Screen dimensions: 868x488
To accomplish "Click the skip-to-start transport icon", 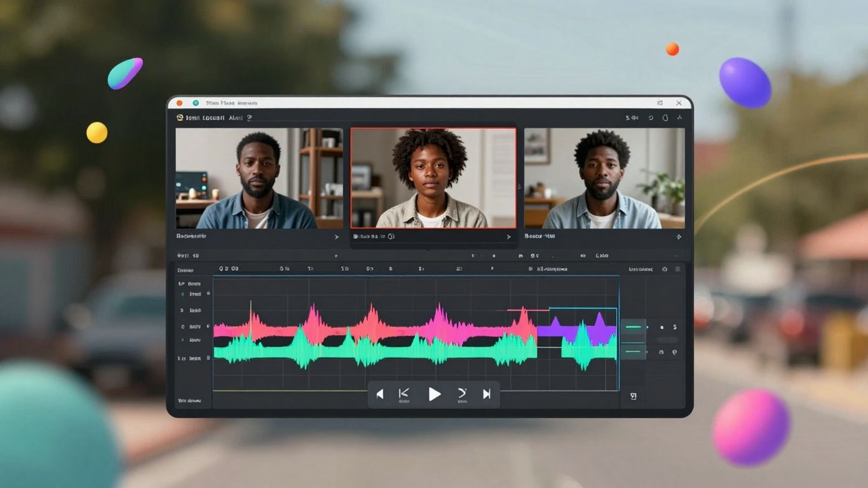I will tap(404, 393).
